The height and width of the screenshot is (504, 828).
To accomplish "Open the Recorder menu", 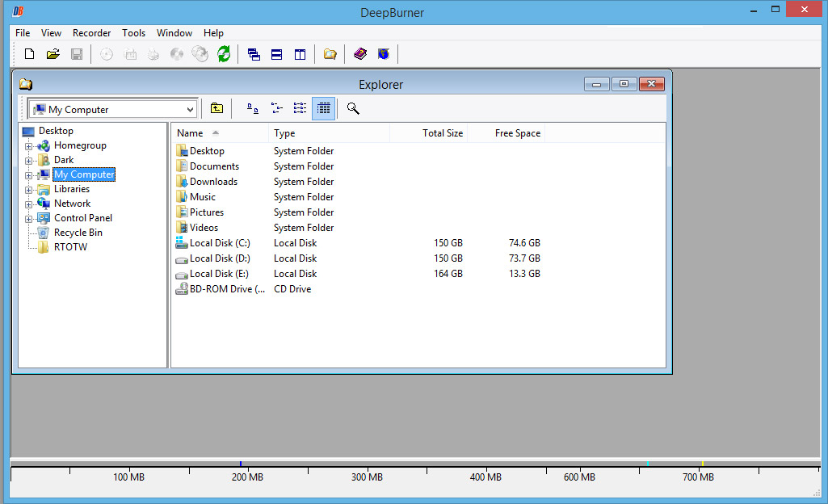I will [91, 33].
